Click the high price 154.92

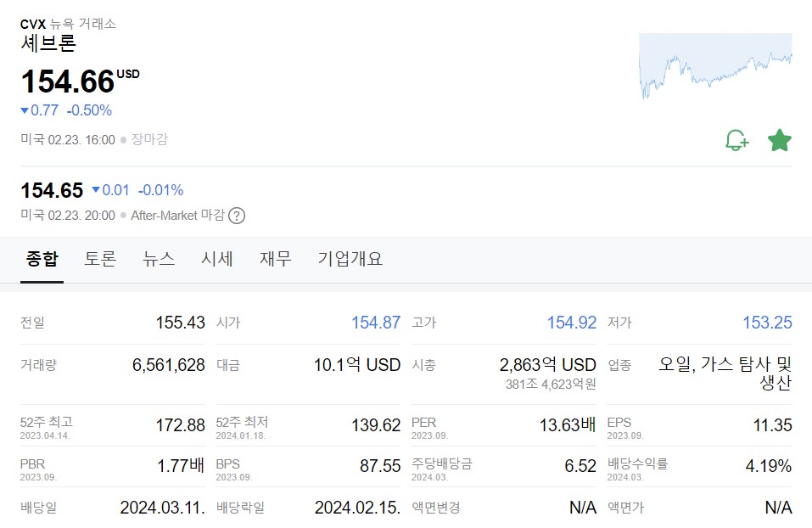pos(572,323)
